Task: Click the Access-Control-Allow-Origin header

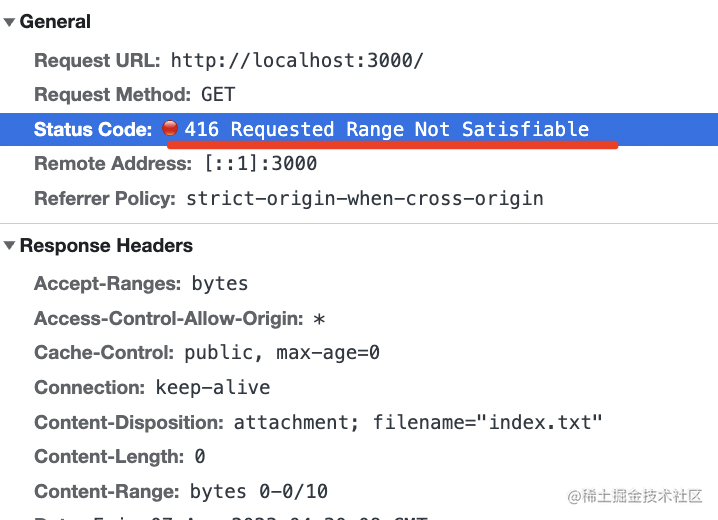Action: coord(168,319)
